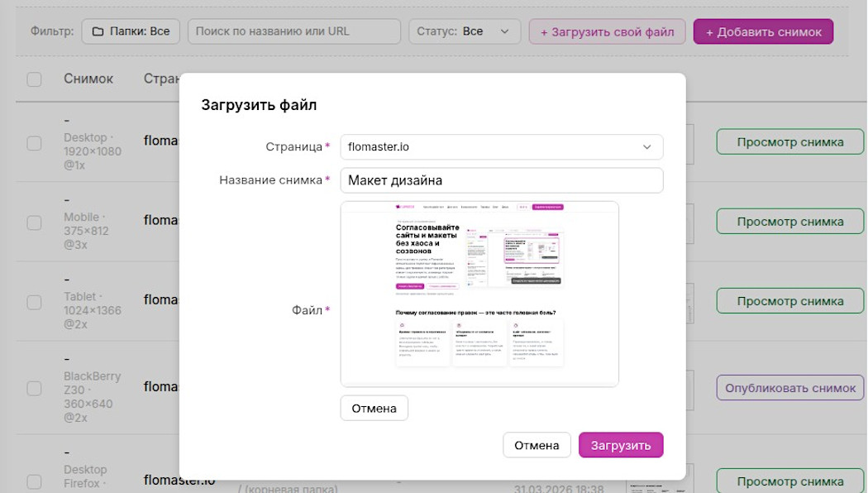Click the uploaded file preview thumbnail
This screenshot has width=868, height=493.
click(x=479, y=294)
